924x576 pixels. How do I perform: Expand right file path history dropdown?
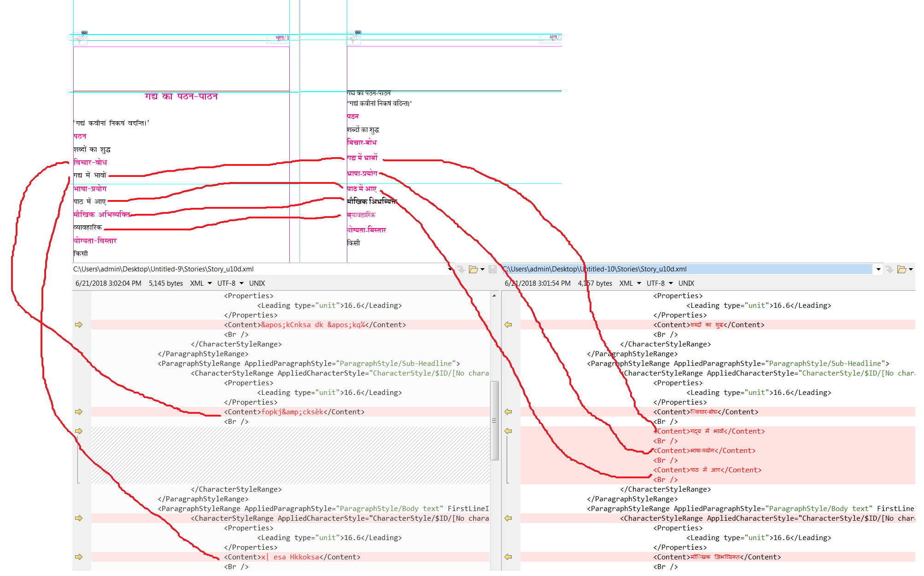point(878,270)
